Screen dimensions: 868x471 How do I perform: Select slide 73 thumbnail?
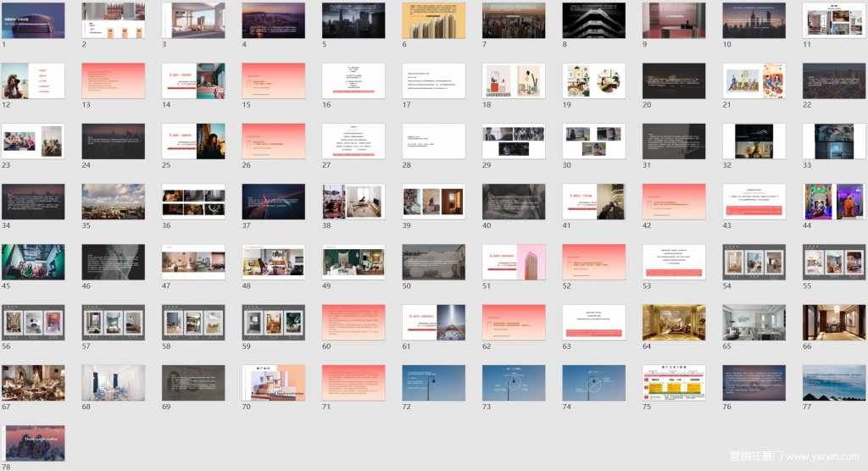pyautogui.click(x=514, y=382)
